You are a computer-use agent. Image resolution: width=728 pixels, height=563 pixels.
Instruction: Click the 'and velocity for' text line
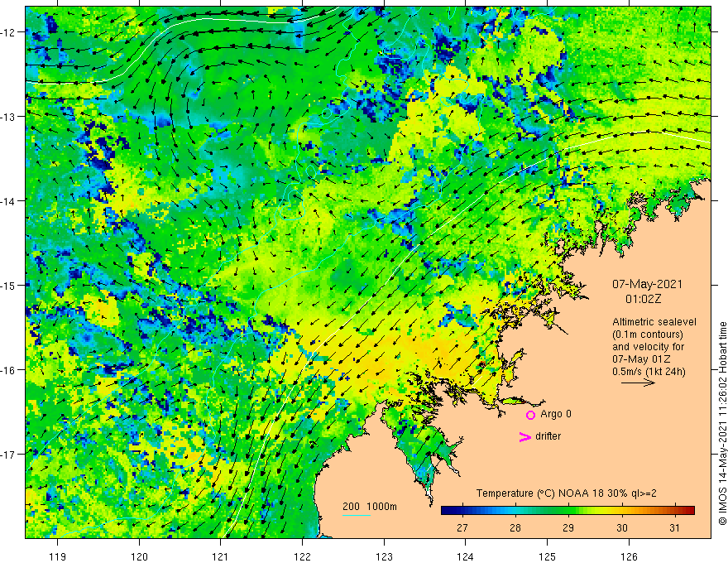click(648, 347)
